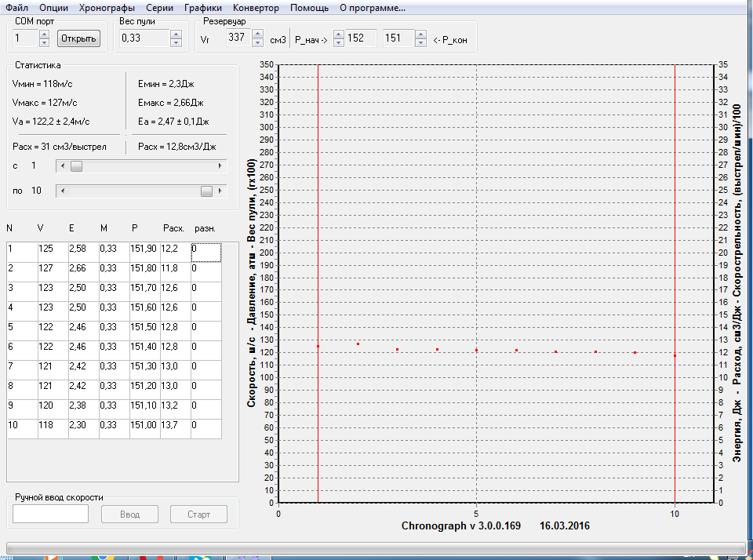Click left arrow of the 'с' range slider
This screenshot has width=753, height=560.
point(61,166)
